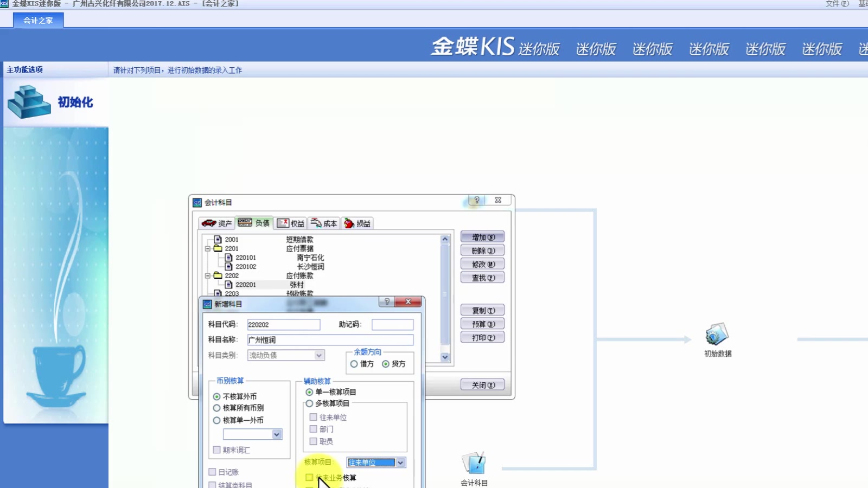
Task: Click account list scroll up arrow
Action: point(445,239)
